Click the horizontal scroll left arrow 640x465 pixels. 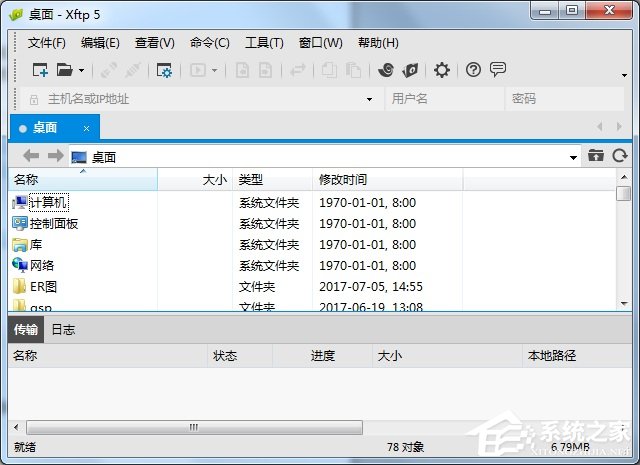pos(16,427)
